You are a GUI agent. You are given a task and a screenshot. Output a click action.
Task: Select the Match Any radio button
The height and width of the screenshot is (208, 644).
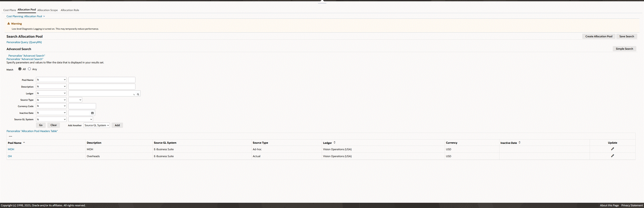pos(30,69)
